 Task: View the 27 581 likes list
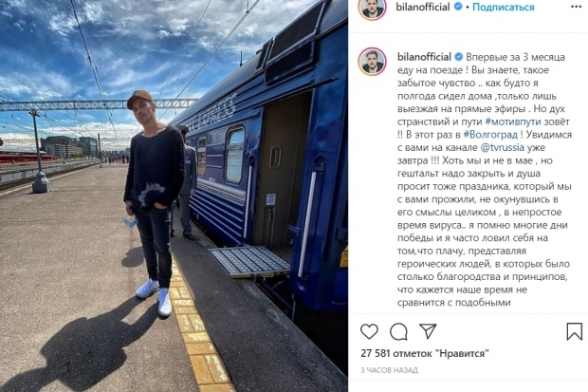425,353
